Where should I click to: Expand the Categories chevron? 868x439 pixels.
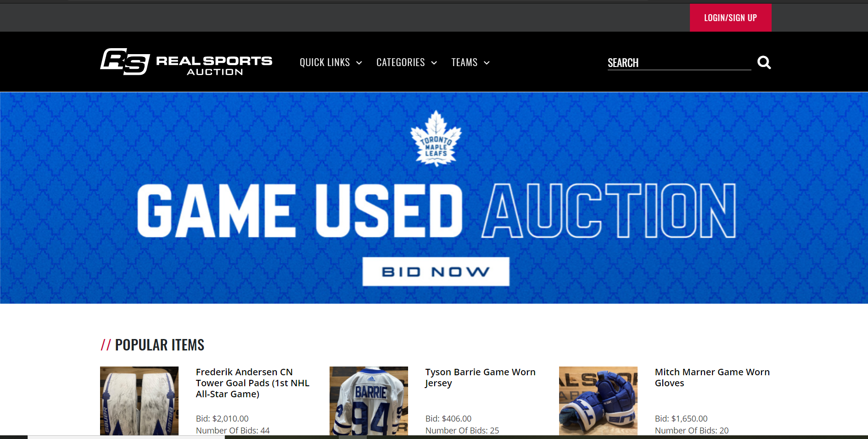click(x=434, y=63)
